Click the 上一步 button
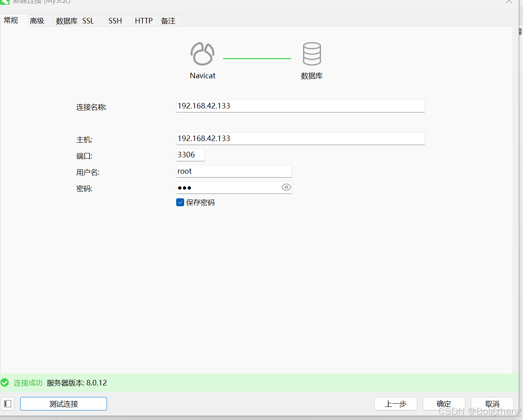This screenshot has width=523, height=420. click(396, 404)
